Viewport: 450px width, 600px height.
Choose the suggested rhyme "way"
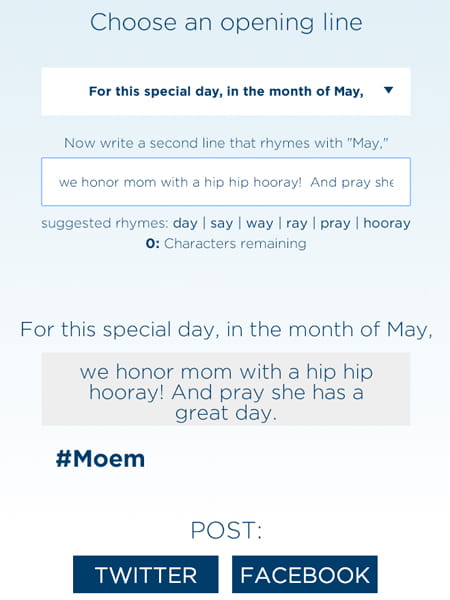tap(260, 223)
